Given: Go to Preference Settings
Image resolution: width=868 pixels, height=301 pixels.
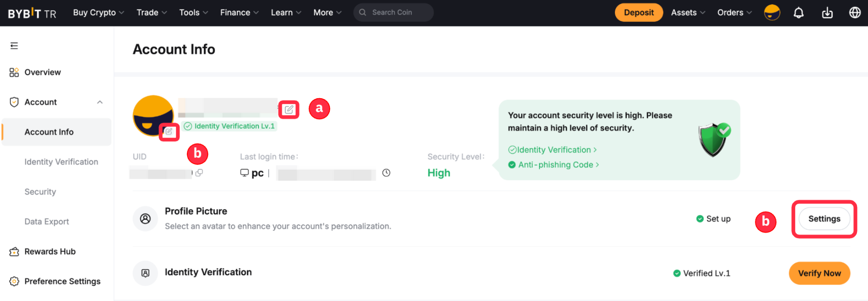Looking at the screenshot, I should [x=62, y=282].
